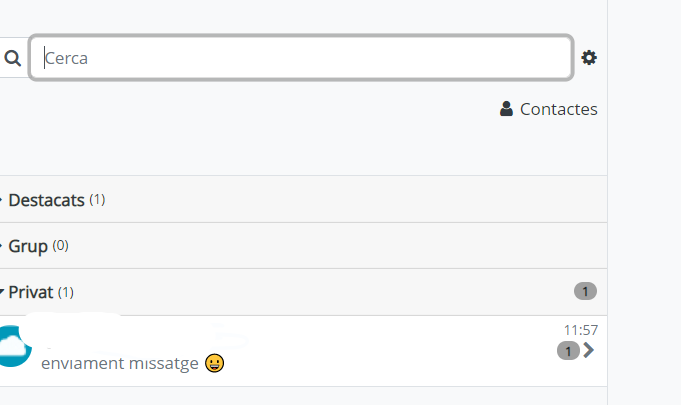The height and width of the screenshot is (405, 681).
Task: Open the conversation 'enviament missatge'
Action: [303, 351]
